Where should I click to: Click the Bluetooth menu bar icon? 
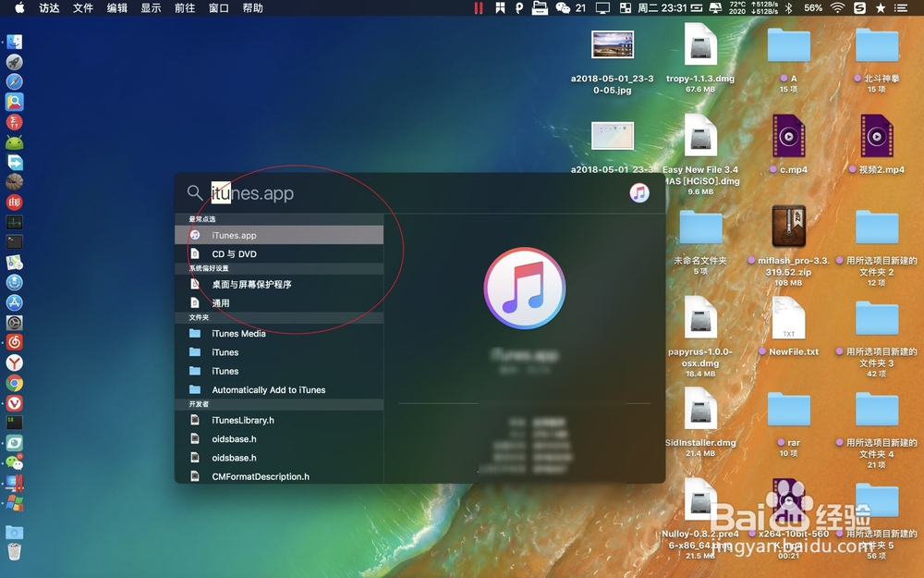(x=789, y=7)
